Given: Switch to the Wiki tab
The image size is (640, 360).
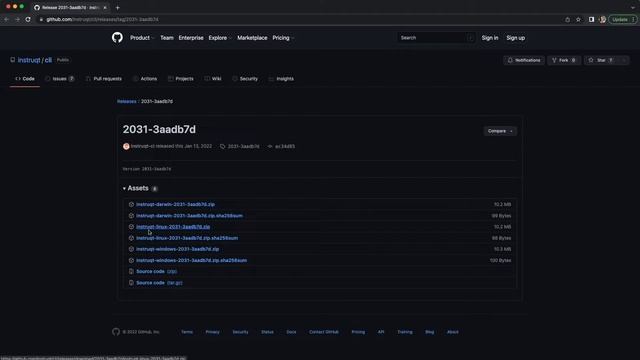Looking at the screenshot, I should point(213,78).
